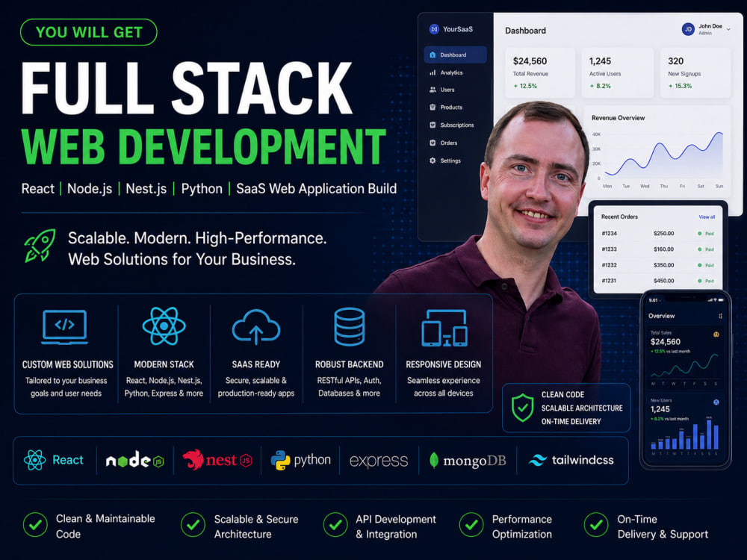The image size is (747, 560).
Task: Click View all in Recent Orders
Action: click(x=707, y=217)
